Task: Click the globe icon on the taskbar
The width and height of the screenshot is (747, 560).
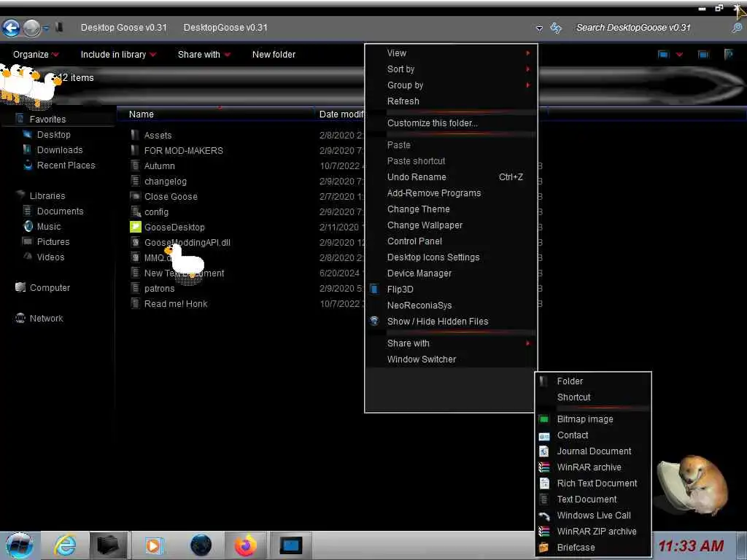Action: tap(201, 545)
